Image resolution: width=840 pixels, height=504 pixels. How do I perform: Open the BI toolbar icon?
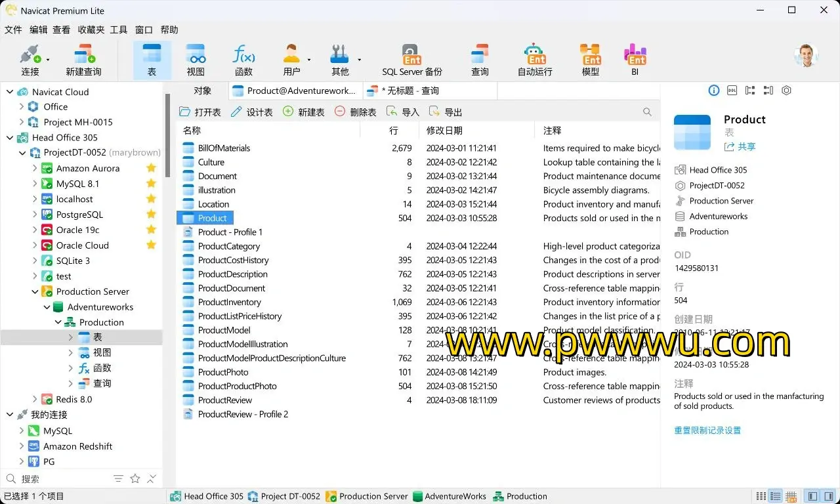635,60
